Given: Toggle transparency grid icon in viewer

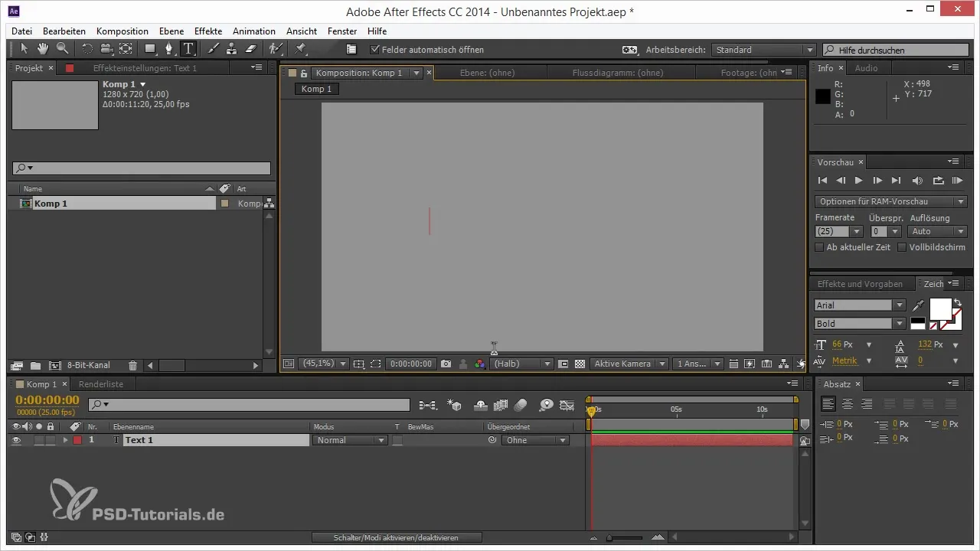Looking at the screenshot, I should (580, 364).
